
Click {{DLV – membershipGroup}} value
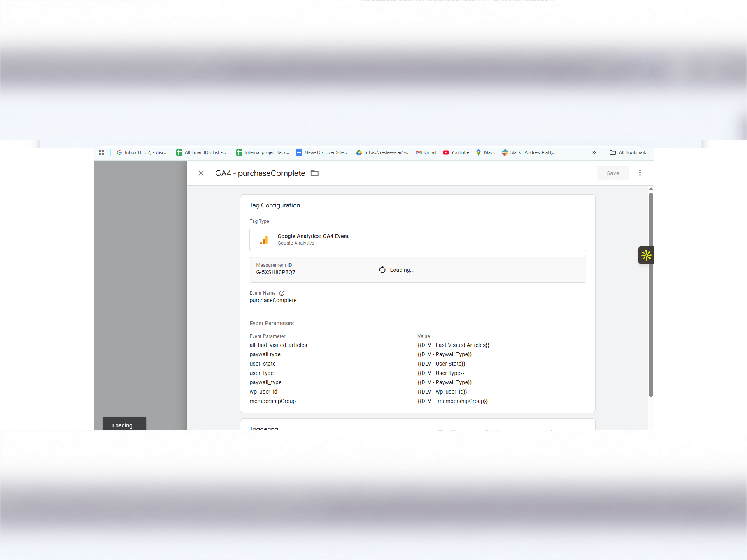(x=453, y=401)
